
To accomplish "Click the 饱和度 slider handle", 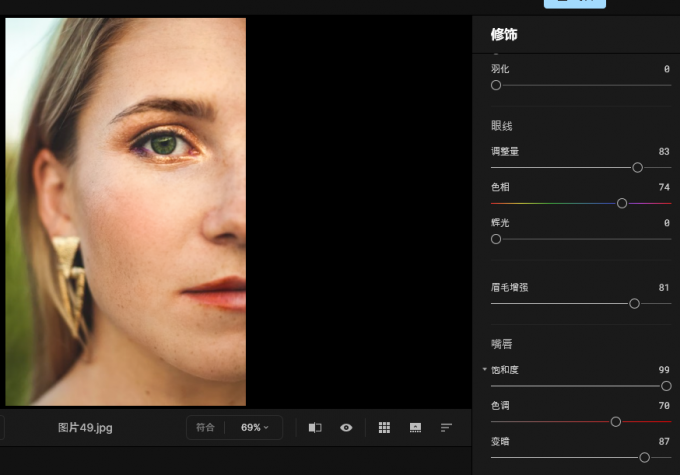I will (x=666, y=385).
